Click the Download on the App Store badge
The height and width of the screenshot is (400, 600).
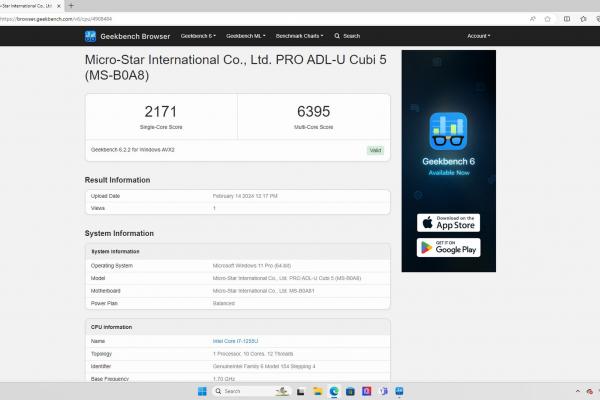[x=448, y=223]
